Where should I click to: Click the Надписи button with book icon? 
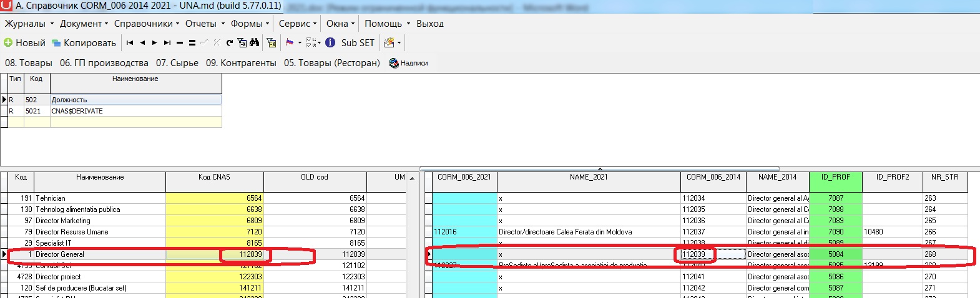click(409, 63)
